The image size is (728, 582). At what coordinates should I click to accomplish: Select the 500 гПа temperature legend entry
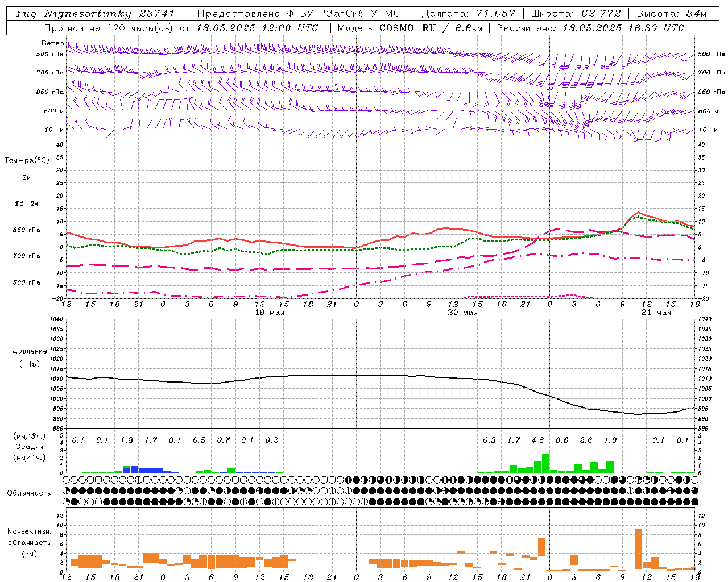(x=27, y=282)
